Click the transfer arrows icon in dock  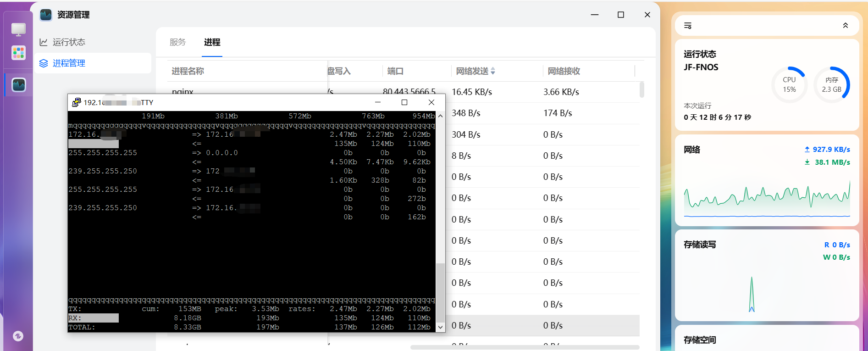coord(18,336)
